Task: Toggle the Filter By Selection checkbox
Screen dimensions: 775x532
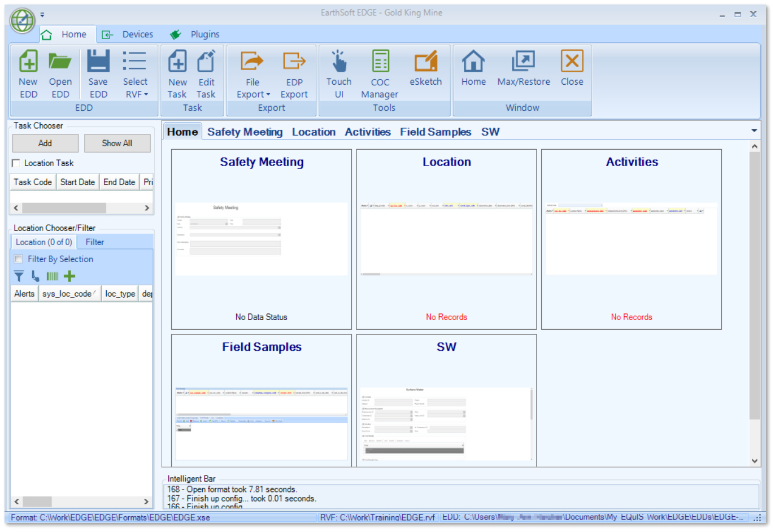Action: point(19,259)
